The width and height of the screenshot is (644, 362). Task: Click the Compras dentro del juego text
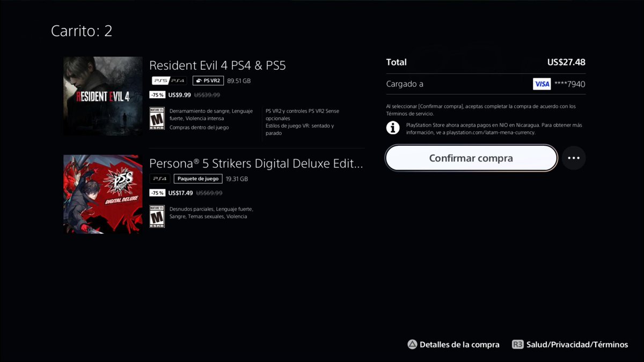tap(199, 128)
